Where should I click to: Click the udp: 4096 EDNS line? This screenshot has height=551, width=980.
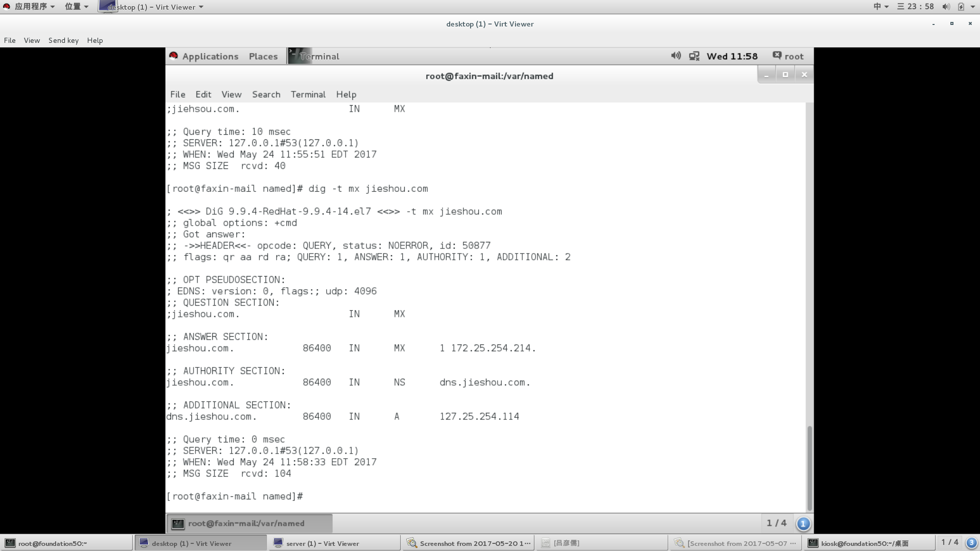click(x=272, y=291)
